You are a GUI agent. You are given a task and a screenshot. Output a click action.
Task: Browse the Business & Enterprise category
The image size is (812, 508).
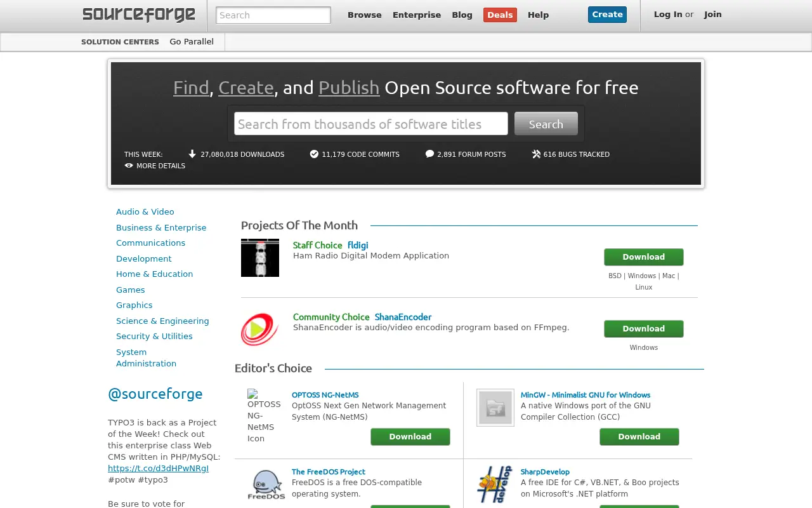click(161, 228)
